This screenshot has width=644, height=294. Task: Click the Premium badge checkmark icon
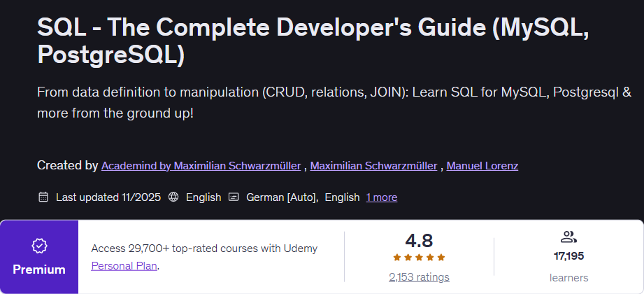coord(39,246)
